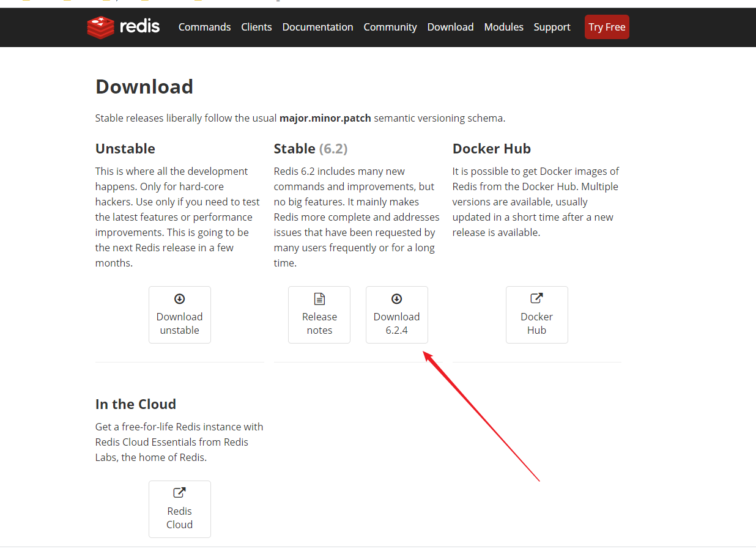Open the Clients page
756x549 pixels.
(x=256, y=27)
